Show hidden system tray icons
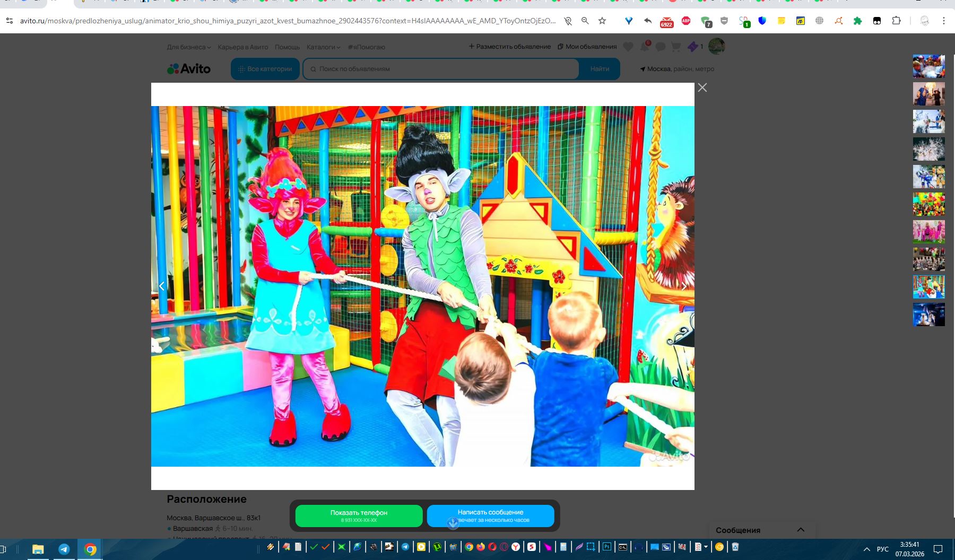The height and width of the screenshot is (560, 955). click(867, 549)
